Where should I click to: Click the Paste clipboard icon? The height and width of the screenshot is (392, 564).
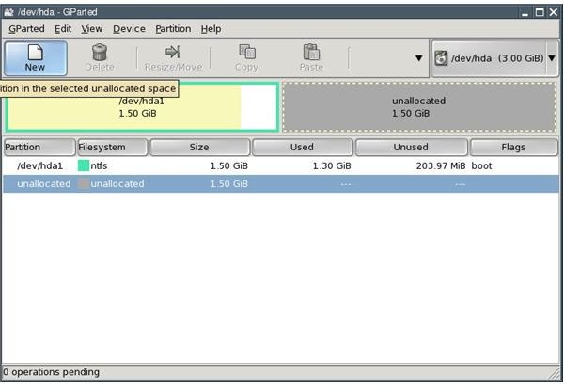point(311,52)
